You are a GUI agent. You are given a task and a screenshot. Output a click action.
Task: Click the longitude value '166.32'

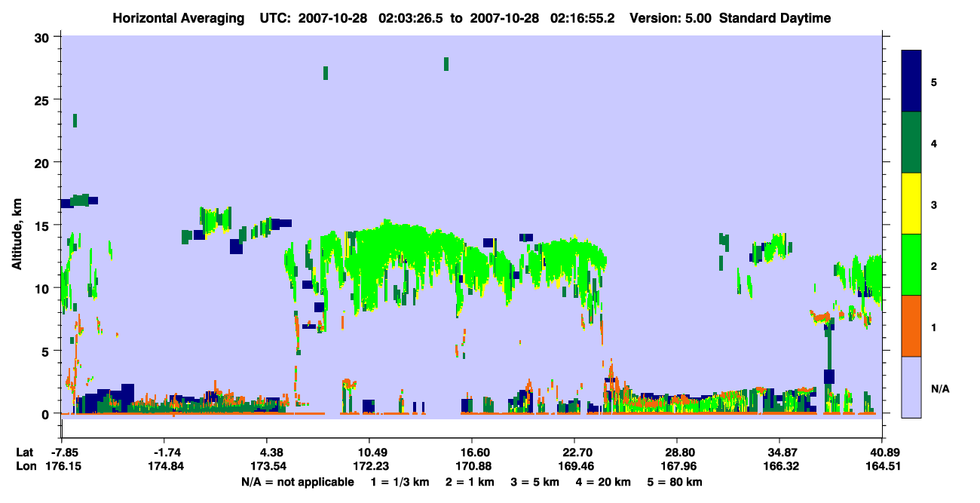pyautogui.click(x=782, y=467)
